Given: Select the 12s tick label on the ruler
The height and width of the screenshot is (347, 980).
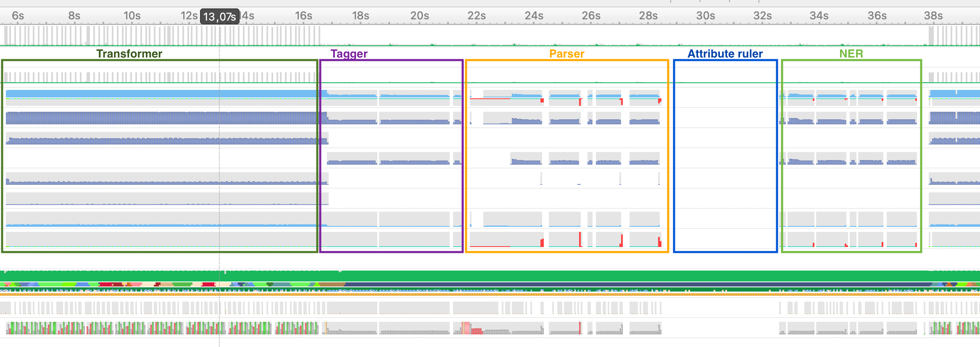Looking at the screenshot, I should tap(189, 16).
